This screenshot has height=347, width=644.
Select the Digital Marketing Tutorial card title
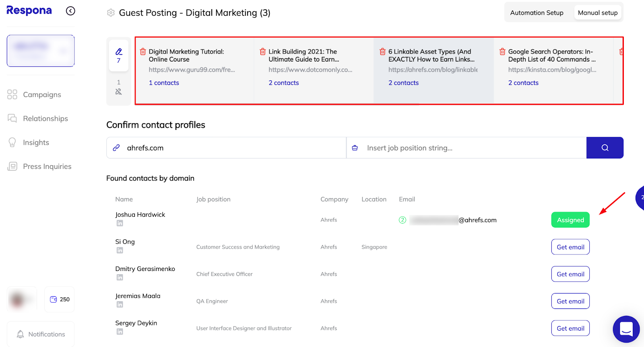click(x=186, y=55)
